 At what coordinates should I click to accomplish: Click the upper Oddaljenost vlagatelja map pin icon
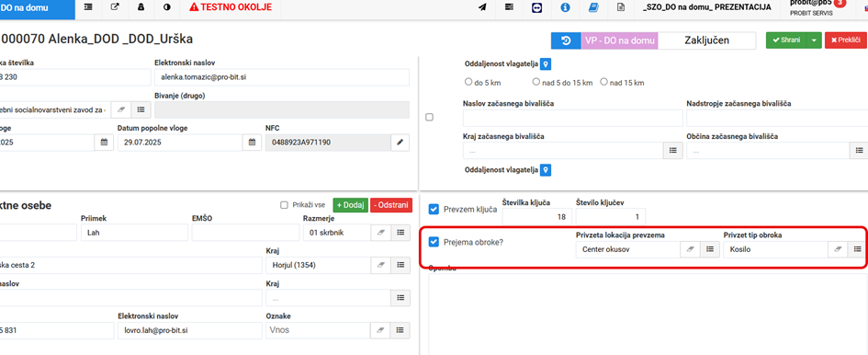[546, 65]
